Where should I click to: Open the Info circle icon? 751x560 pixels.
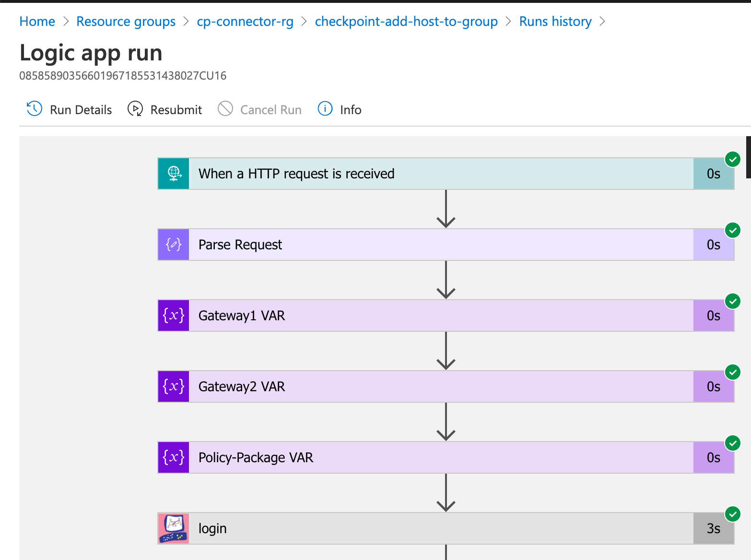coord(325,109)
